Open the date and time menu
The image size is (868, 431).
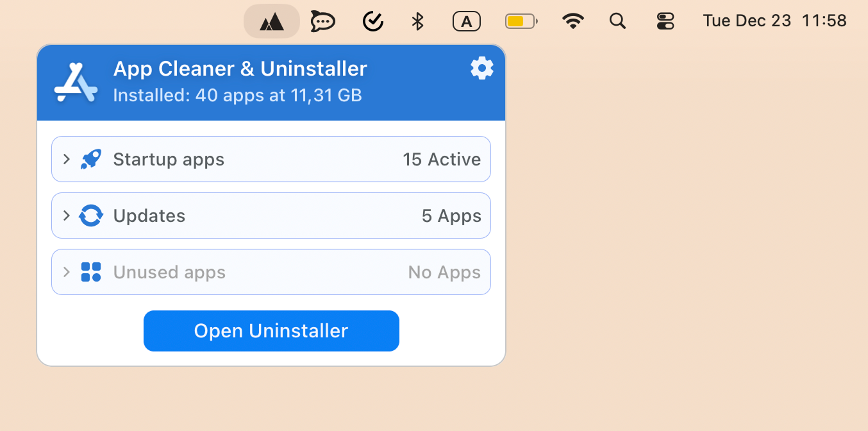coord(774,21)
